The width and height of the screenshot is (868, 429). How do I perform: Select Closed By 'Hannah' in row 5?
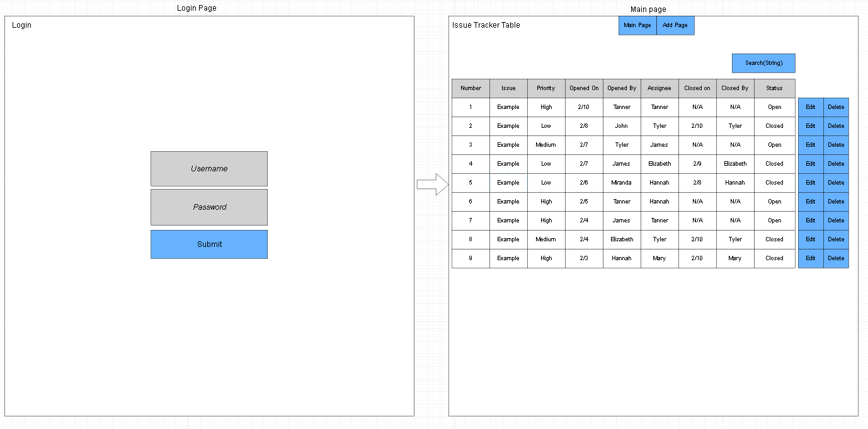(735, 183)
